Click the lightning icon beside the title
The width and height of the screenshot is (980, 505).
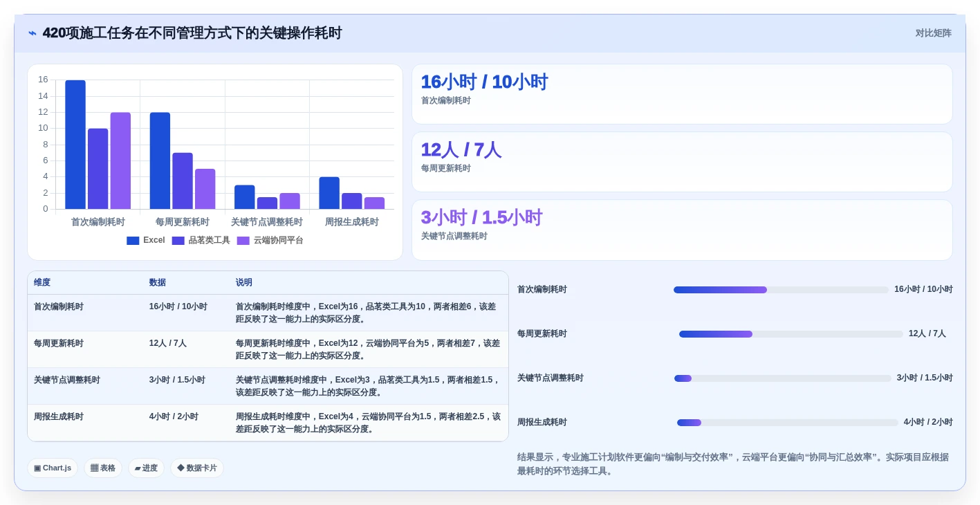point(33,33)
